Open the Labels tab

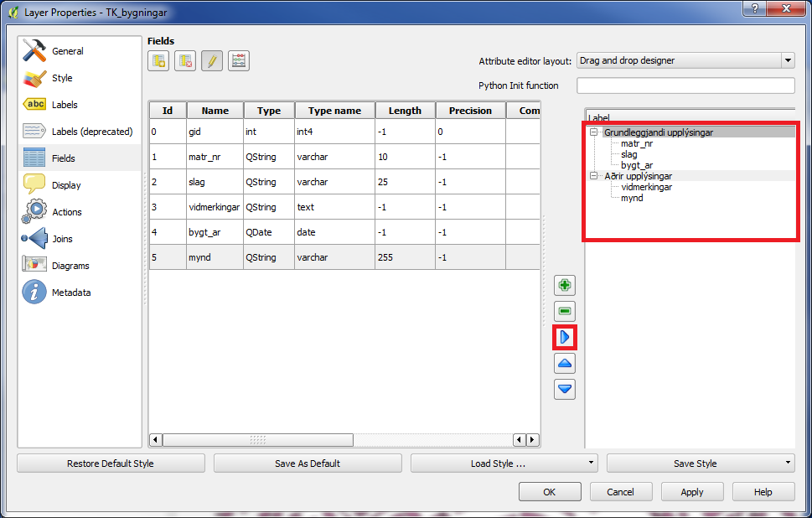point(80,105)
